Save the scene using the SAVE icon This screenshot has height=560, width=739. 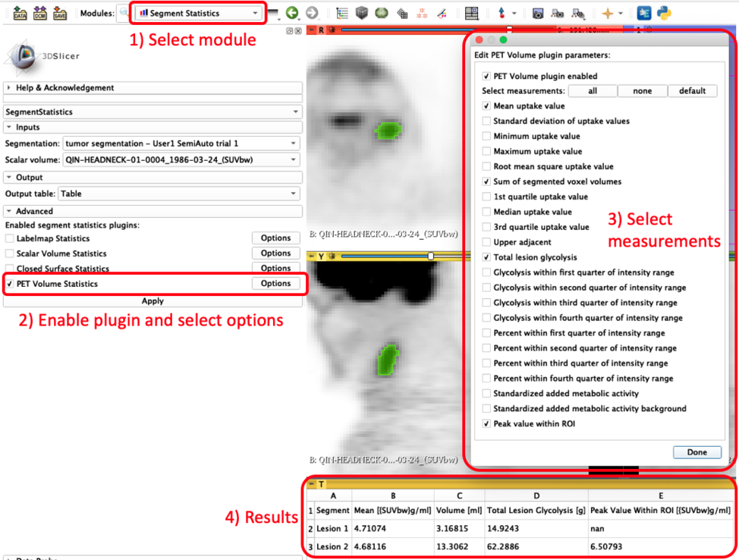60,11
